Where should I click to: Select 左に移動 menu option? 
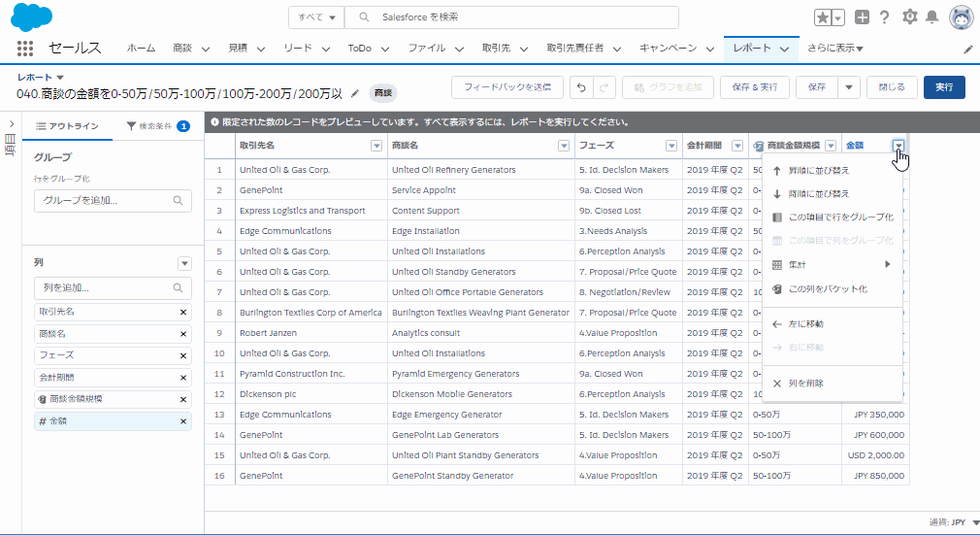833,324
